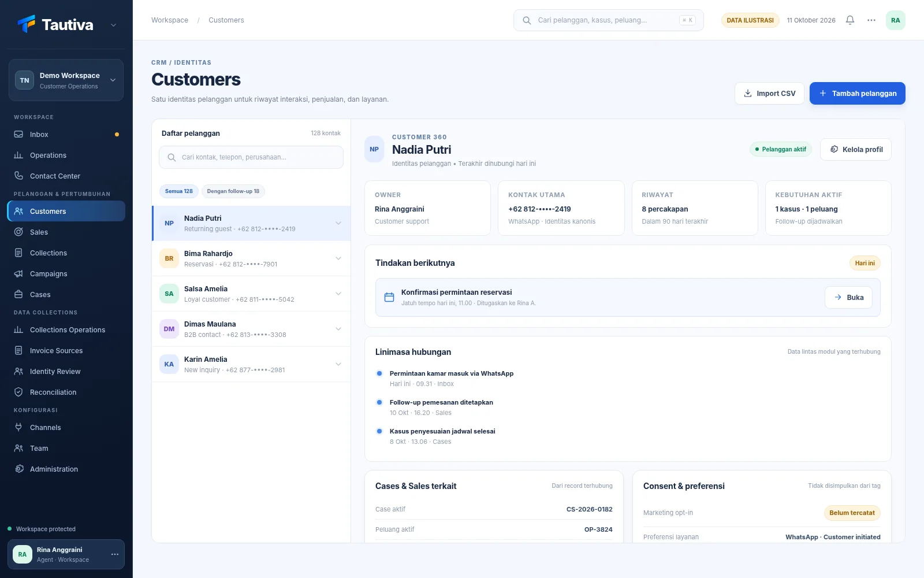Viewport: 924px width, 578px height.
Task: Open Operations chart icon in sidebar
Action: [x=18, y=155]
